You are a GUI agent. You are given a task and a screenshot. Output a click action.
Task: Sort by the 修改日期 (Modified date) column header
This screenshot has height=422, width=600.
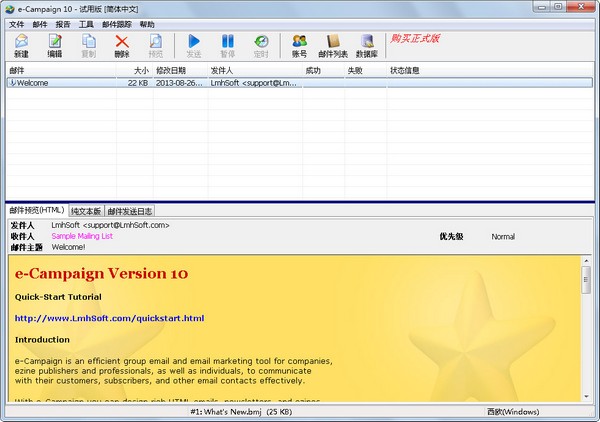(x=181, y=70)
